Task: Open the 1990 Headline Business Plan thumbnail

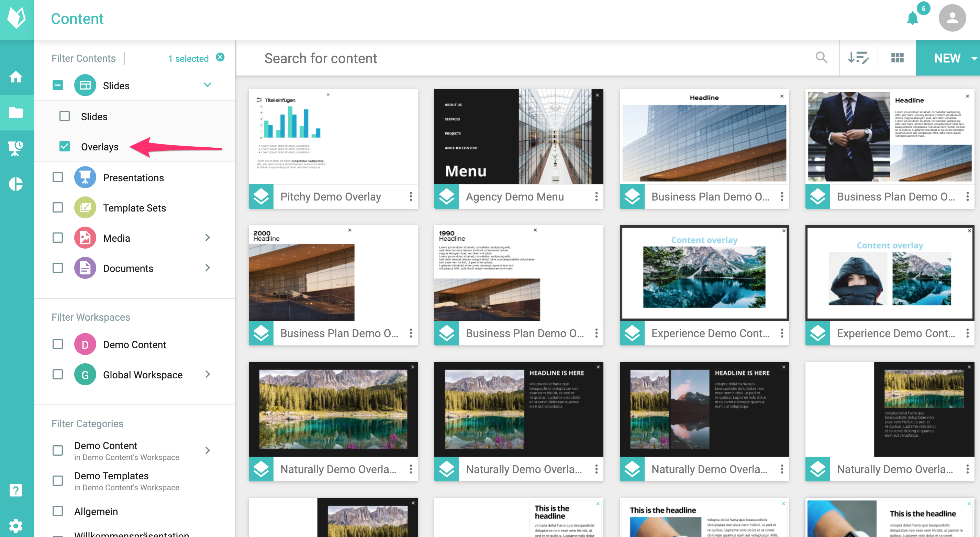Action: point(519,273)
